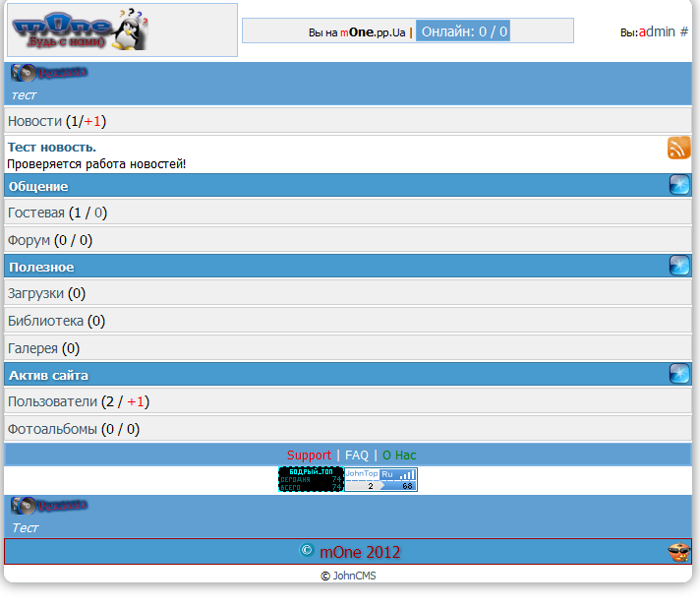Open the Новости news section
Viewport: 700px width, 608px height.
(x=34, y=121)
